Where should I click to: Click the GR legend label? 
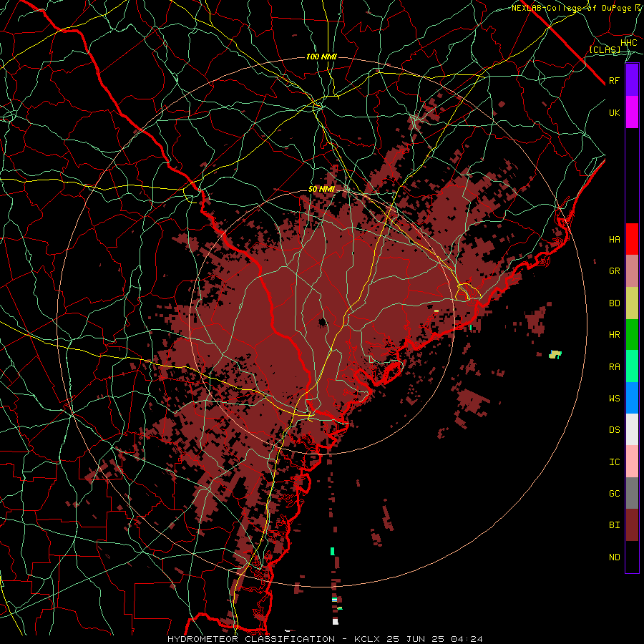tap(614, 271)
